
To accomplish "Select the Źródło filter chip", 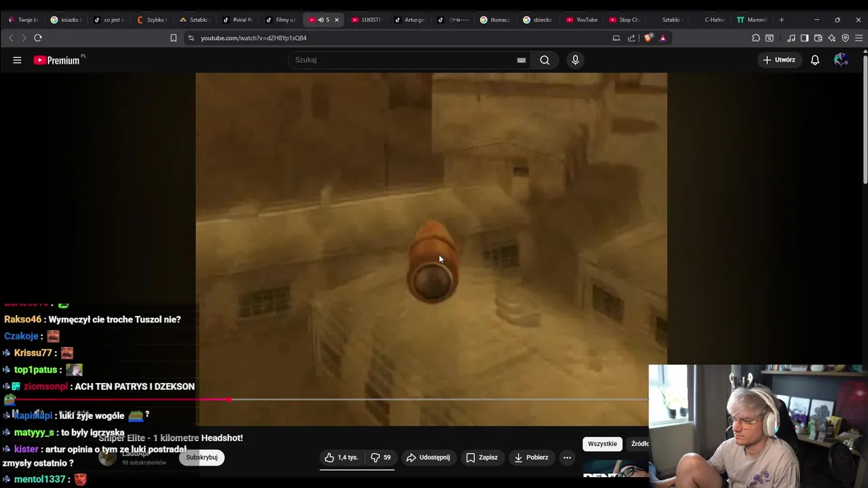I will coord(639,444).
